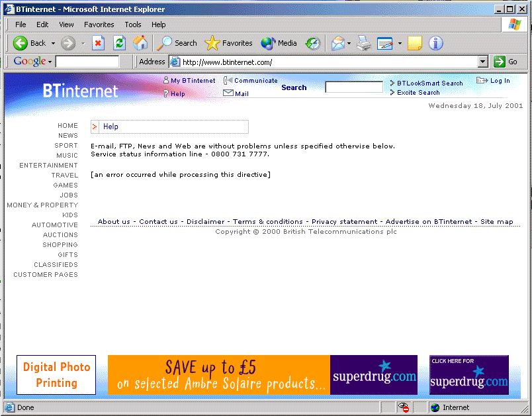Follow the BTLookSmart Search link
The width and height of the screenshot is (532, 416).
(430, 83)
